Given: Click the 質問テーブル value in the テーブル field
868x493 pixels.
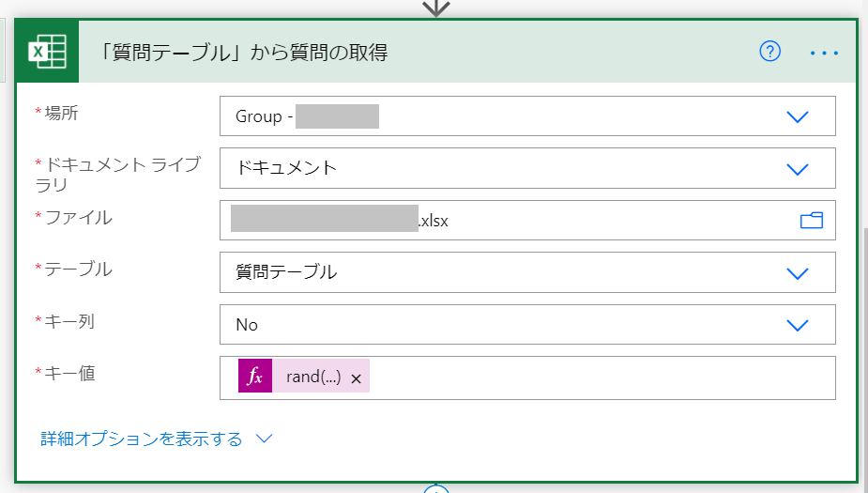Looking at the screenshot, I should [286, 272].
